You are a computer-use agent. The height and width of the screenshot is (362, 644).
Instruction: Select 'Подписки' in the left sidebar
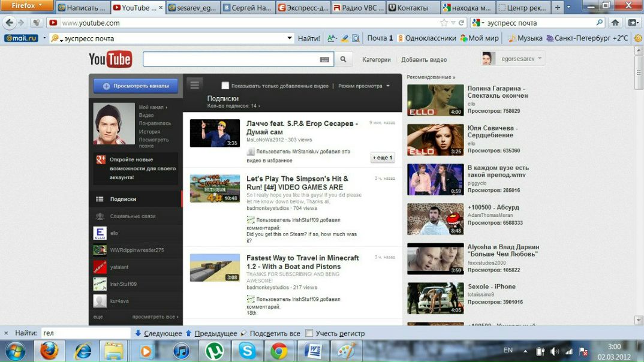tap(123, 199)
